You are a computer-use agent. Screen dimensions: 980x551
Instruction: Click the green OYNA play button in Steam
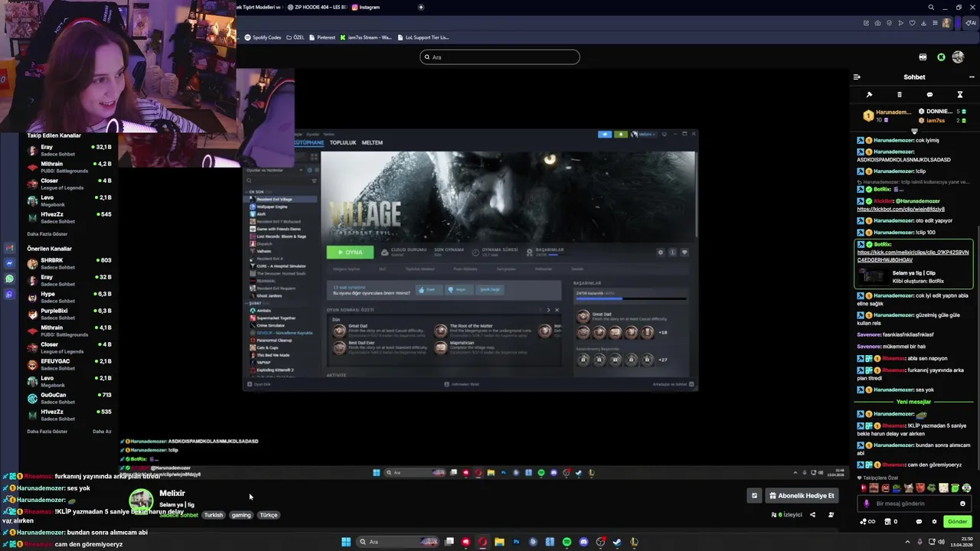351,253
